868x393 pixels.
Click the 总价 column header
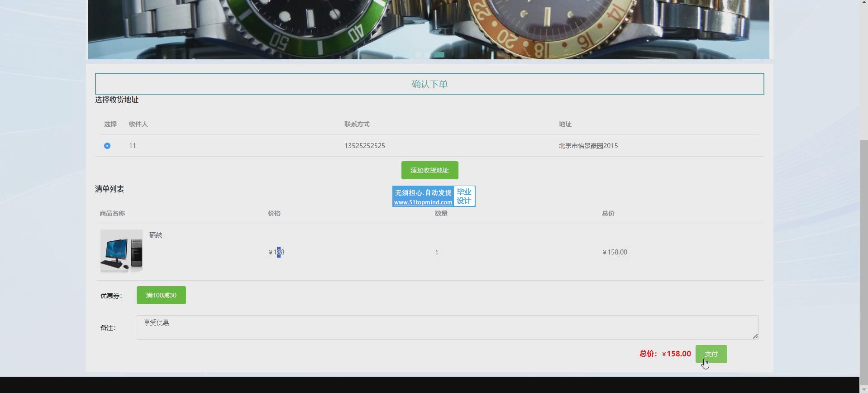pyautogui.click(x=608, y=213)
